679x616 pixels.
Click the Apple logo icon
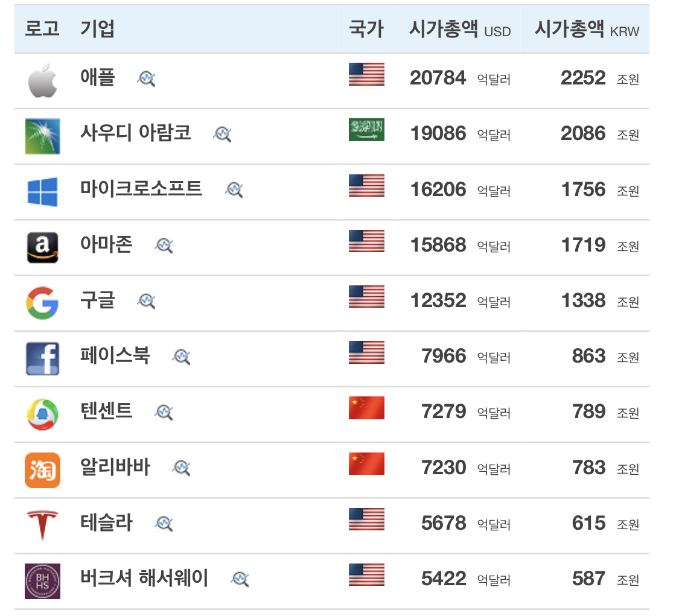click(42, 78)
